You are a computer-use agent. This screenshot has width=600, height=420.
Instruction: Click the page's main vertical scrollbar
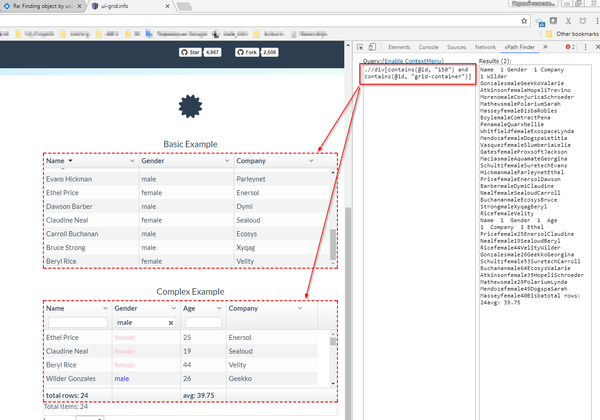348,314
